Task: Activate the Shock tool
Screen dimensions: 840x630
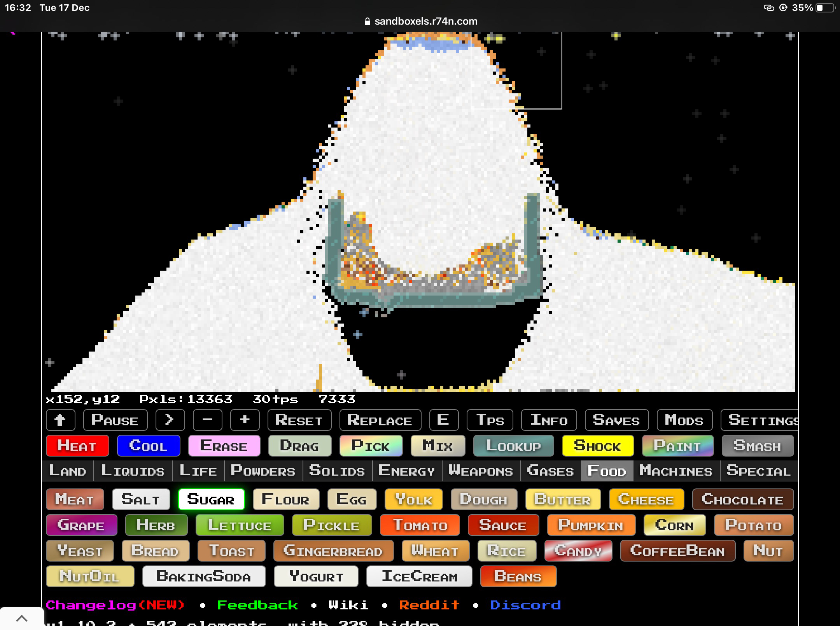Action: click(597, 446)
